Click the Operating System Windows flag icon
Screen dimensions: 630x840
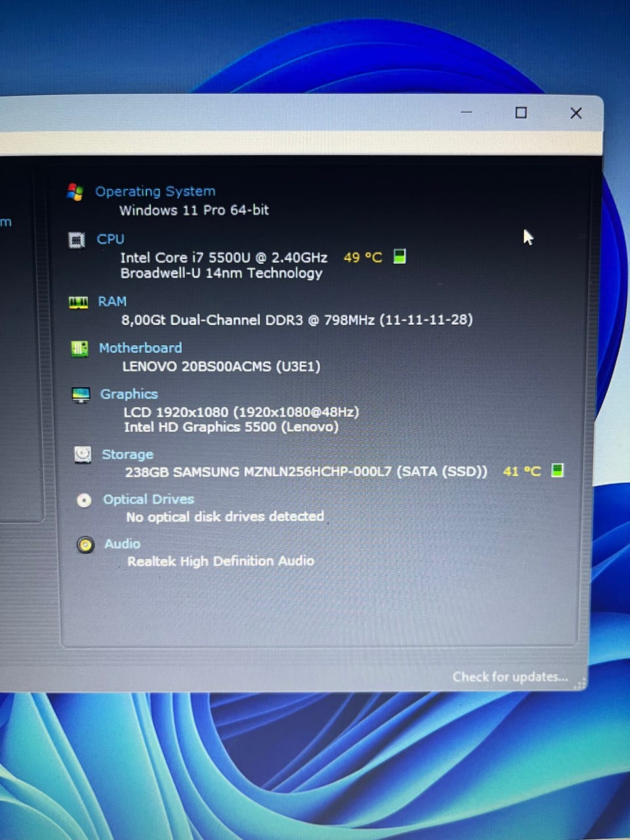click(75, 192)
